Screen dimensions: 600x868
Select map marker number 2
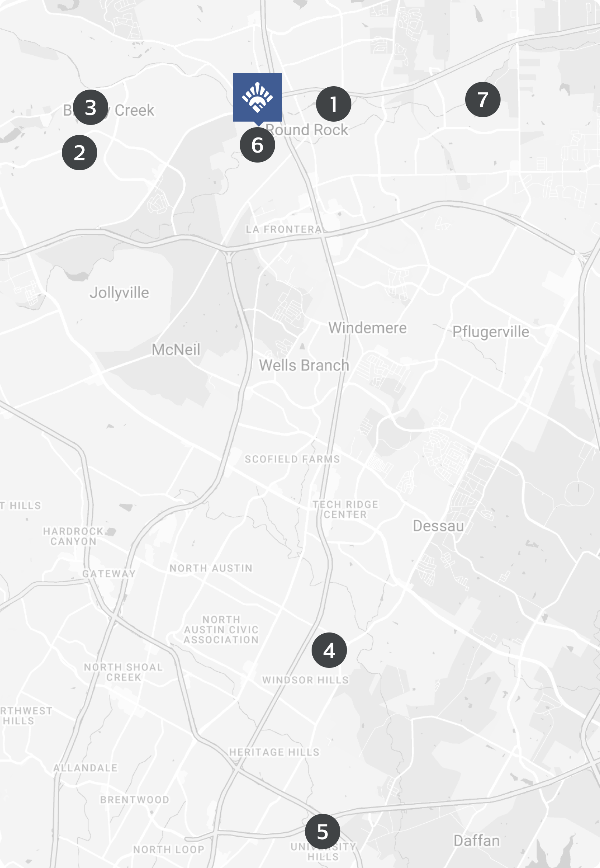[80, 153]
